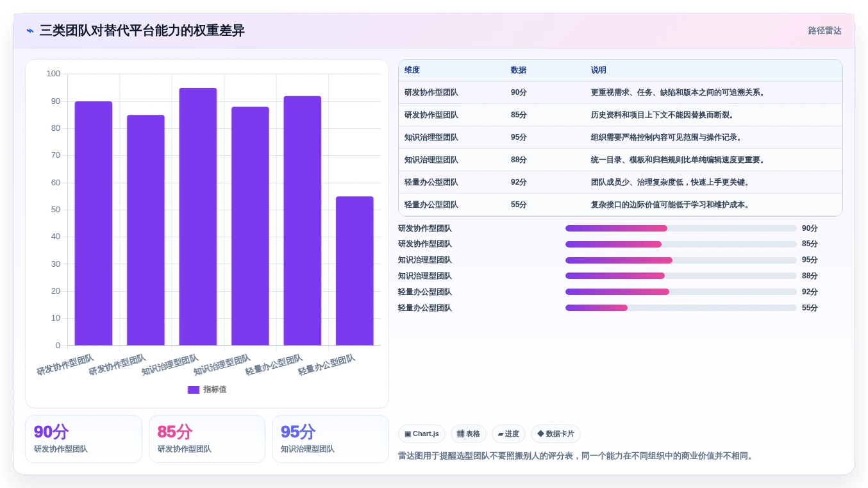This screenshot has width=868, height=488.
Task: Click the 55分 cell in the table
Action: coord(519,205)
